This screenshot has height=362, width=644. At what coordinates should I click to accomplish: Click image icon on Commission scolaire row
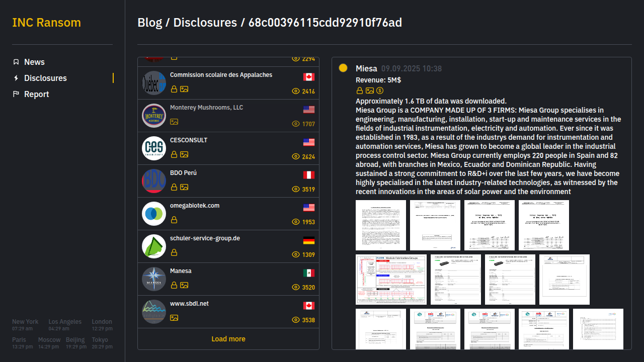pos(184,89)
